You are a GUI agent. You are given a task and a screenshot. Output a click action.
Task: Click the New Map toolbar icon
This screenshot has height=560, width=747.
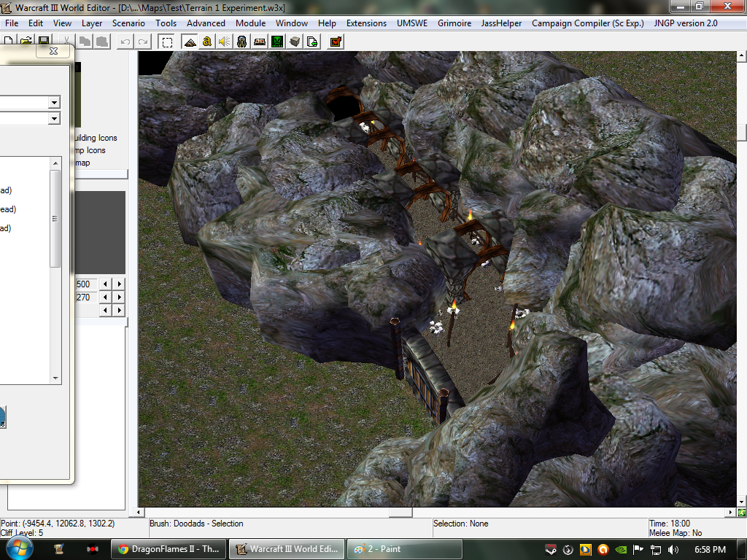pyautogui.click(x=9, y=42)
